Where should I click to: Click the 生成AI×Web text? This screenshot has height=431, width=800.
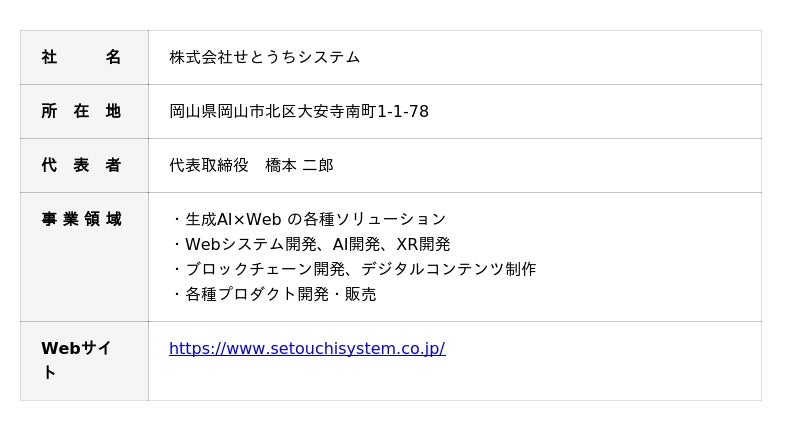pyautogui.click(x=233, y=220)
